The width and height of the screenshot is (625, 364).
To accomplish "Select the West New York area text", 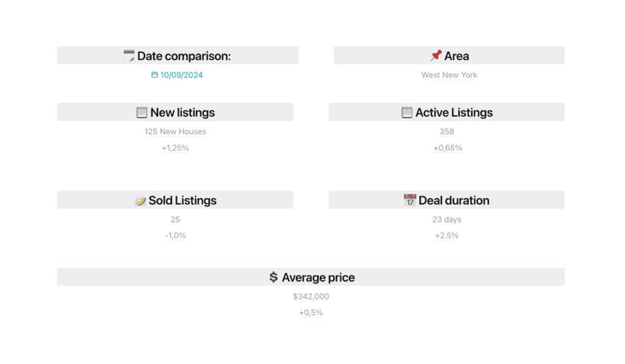I will [449, 75].
